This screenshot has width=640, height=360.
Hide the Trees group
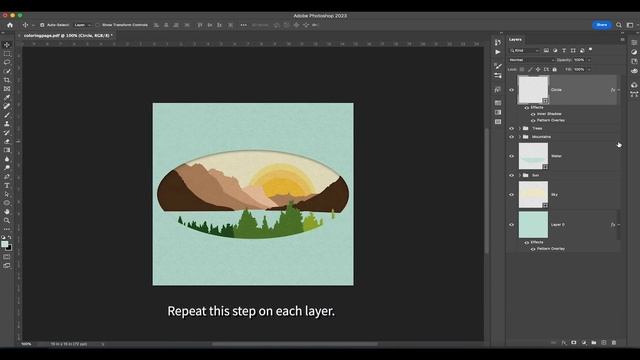(511, 128)
